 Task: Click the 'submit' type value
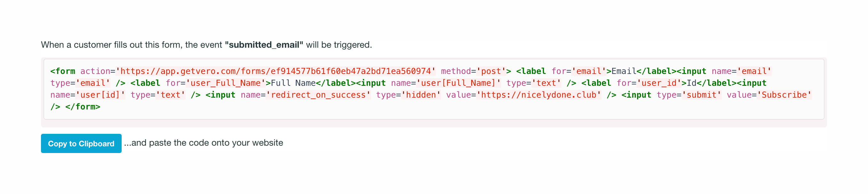[701, 95]
